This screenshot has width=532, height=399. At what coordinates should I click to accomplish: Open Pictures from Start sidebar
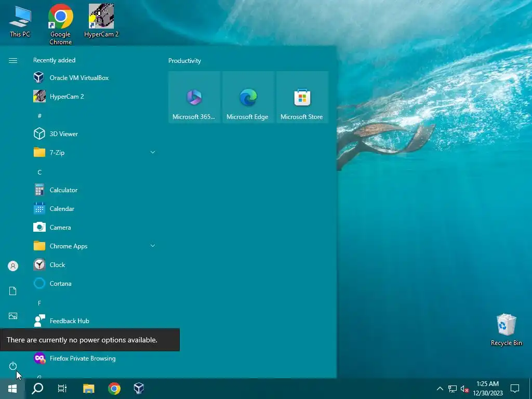pyautogui.click(x=13, y=316)
